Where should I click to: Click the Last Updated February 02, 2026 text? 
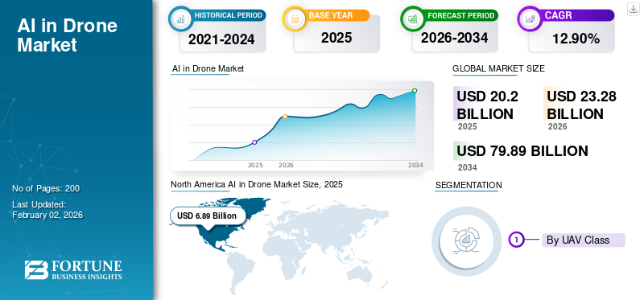click(x=47, y=209)
